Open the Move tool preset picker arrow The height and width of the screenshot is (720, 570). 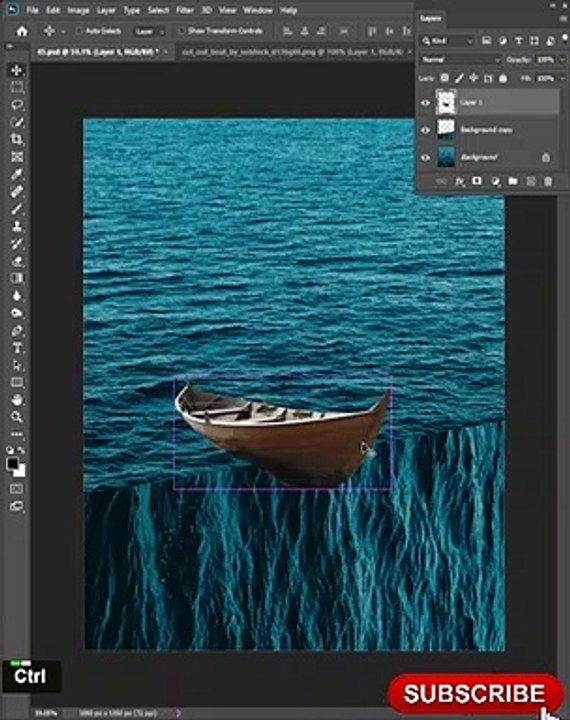pos(63,31)
